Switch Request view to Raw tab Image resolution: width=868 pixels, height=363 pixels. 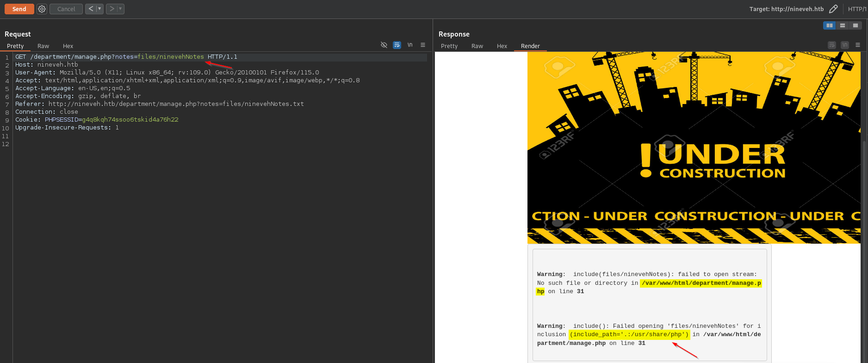click(43, 46)
